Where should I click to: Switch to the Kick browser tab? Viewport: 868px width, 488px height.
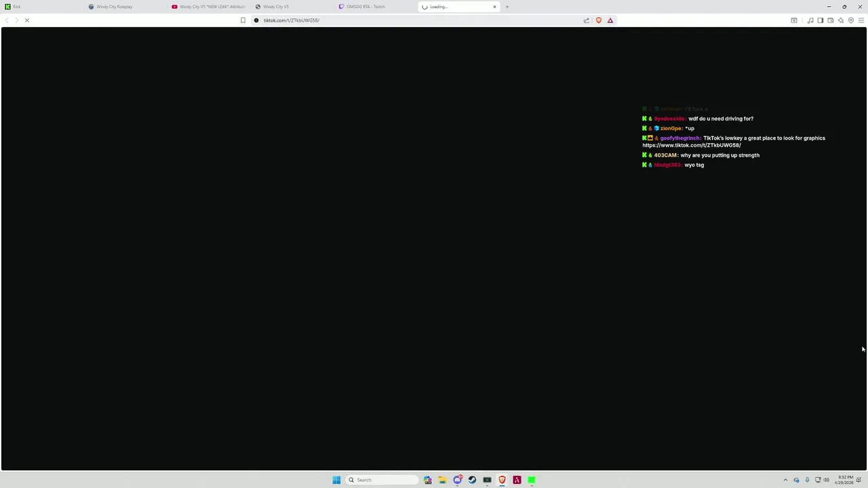(41, 7)
